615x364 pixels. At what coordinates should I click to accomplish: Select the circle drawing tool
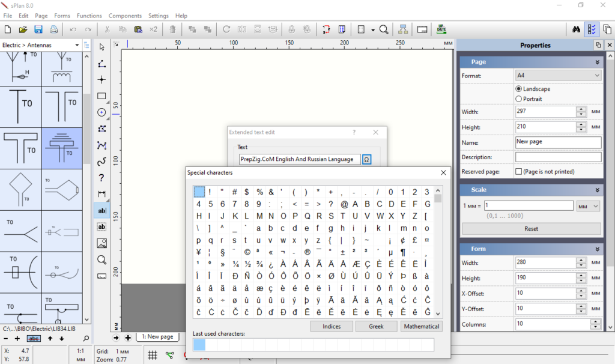pyautogui.click(x=101, y=112)
